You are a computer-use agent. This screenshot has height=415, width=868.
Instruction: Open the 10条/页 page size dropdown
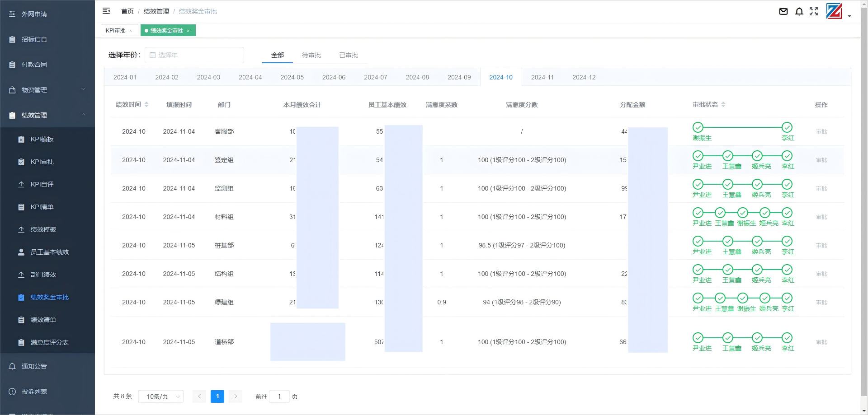(160, 396)
